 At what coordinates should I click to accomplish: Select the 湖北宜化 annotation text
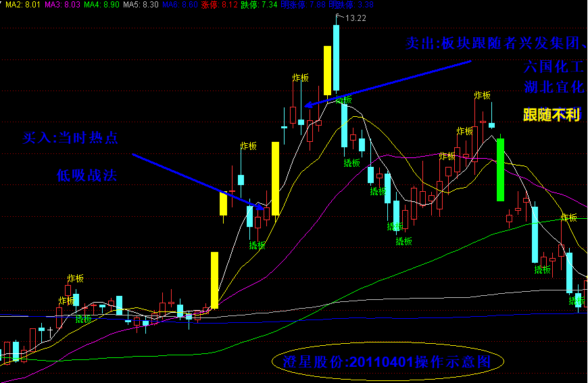[x=554, y=87]
